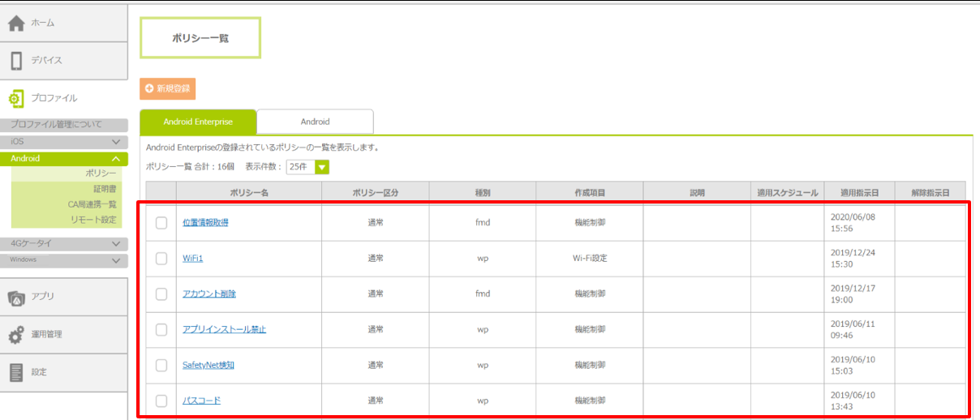The width and height of the screenshot is (980, 420).
Task: Open the アプリインストール禁止 policy link
Action: pyautogui.click(x=224, y=329)
